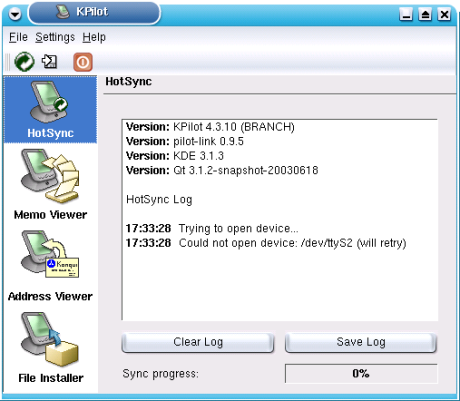Maximize the KPilot window
The width and height of the screenshot is (460, 401).
(x=425, y=14)
